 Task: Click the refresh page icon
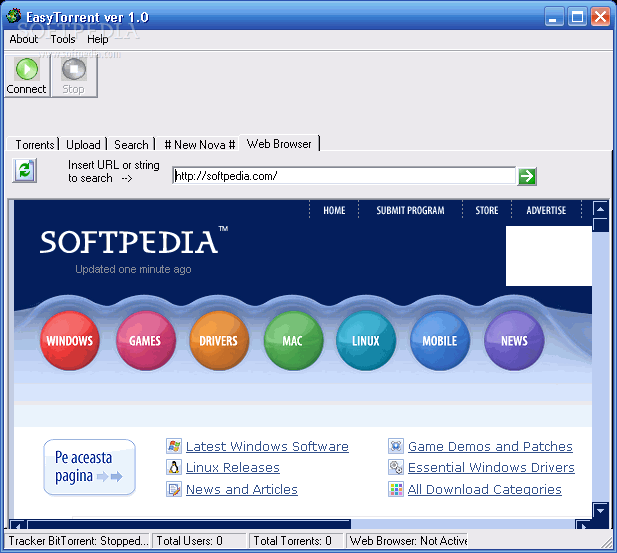click(25, 171)
